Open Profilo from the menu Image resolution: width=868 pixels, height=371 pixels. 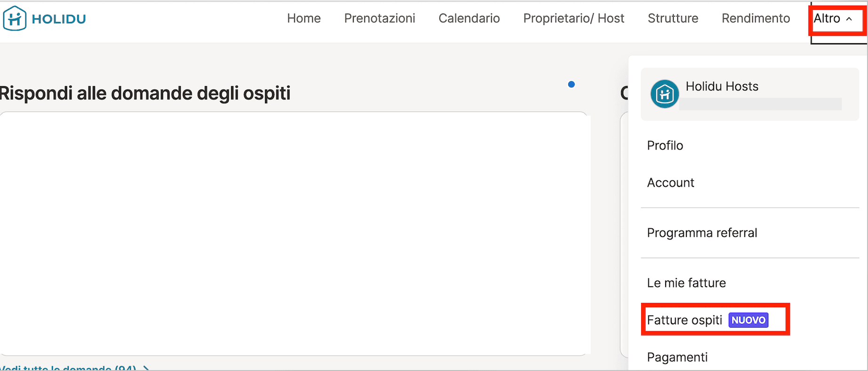[x=665, y=145]
